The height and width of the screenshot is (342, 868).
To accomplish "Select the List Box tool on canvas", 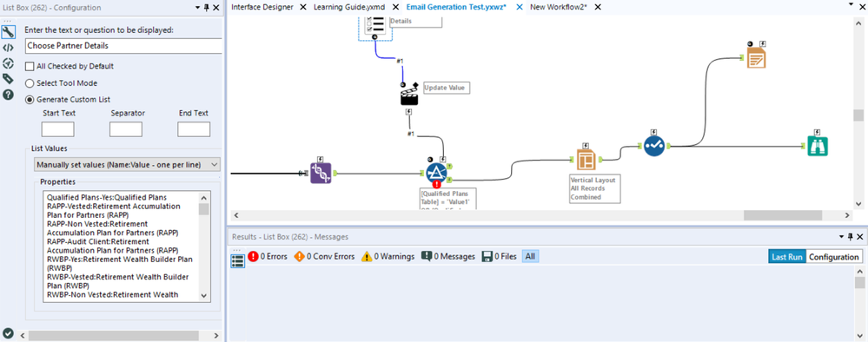I will [x=375, y=27].
